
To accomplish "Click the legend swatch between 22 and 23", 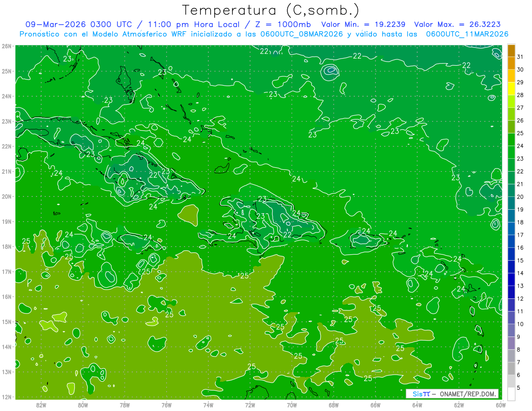I will [x=511, y=165].
